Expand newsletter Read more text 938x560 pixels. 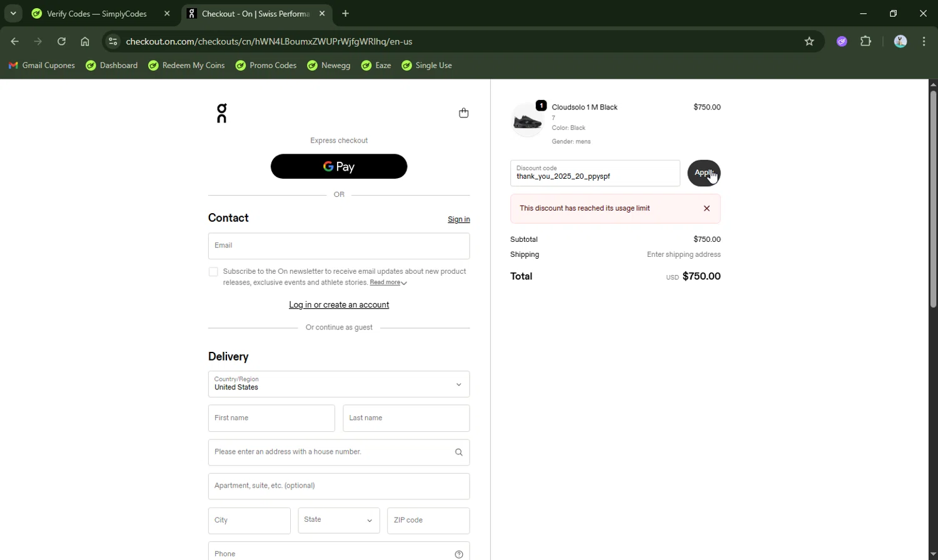388,282
